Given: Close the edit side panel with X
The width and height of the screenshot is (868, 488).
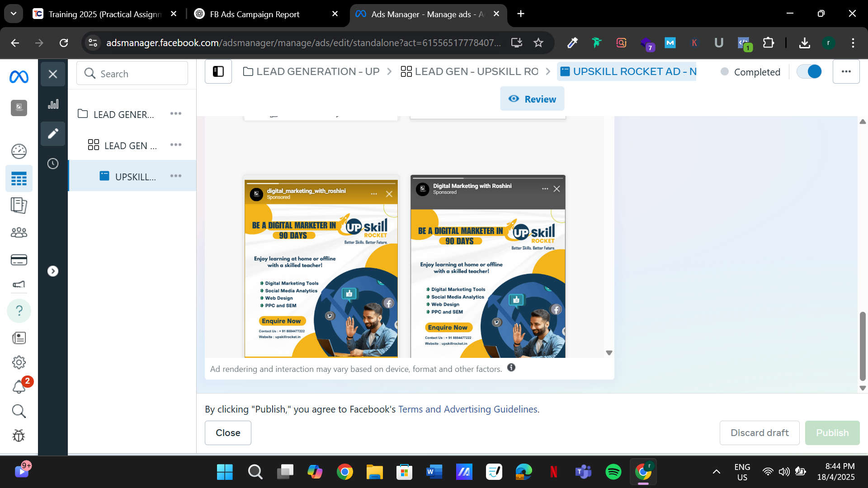Looking at the screenshot, I should (53, 74).
